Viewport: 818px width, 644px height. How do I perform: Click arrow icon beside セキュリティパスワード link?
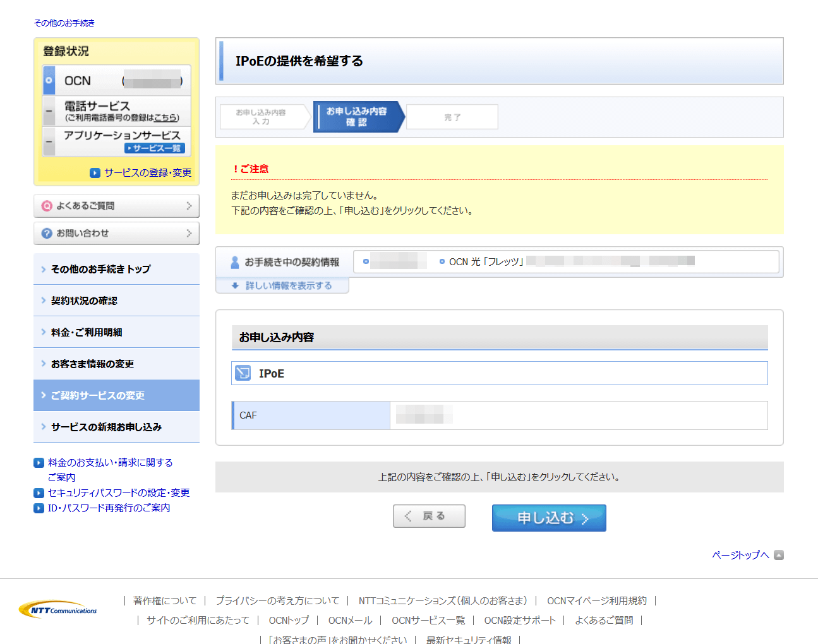pos(39,493)
